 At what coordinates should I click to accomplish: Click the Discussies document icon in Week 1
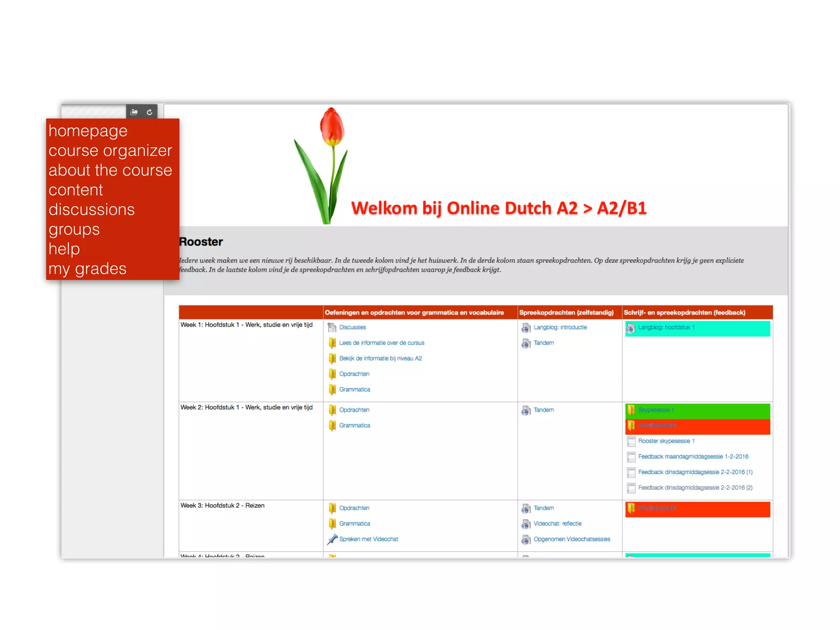tap(332, 327)
